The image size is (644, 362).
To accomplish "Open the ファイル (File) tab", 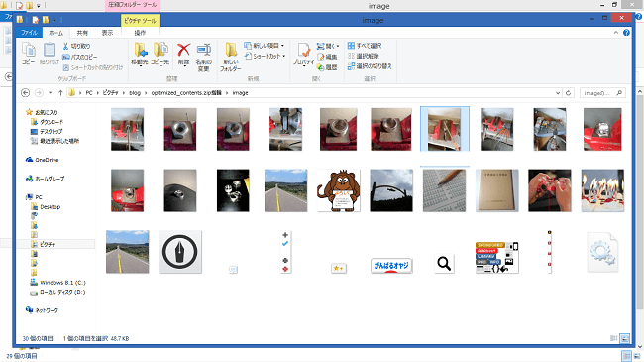I will pyautogui.click(x=29, y=33).
